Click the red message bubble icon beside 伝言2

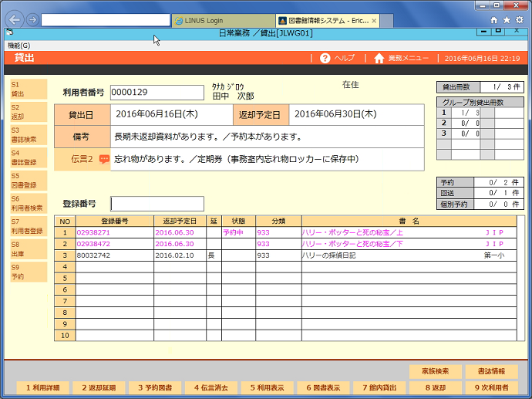(x=104, y=159)
